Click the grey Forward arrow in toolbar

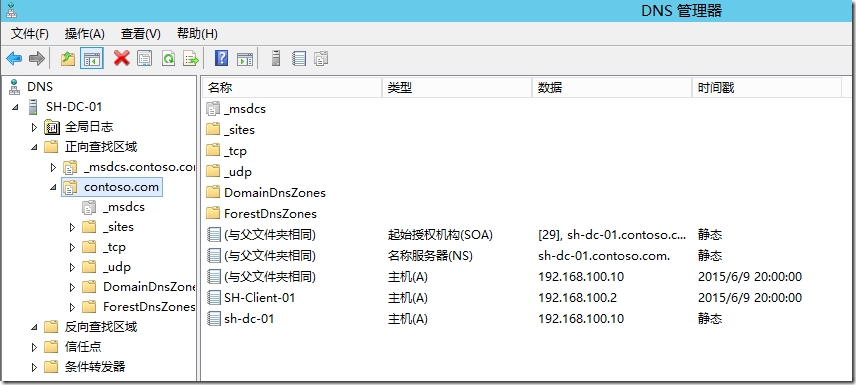click(x=37, y=58)
